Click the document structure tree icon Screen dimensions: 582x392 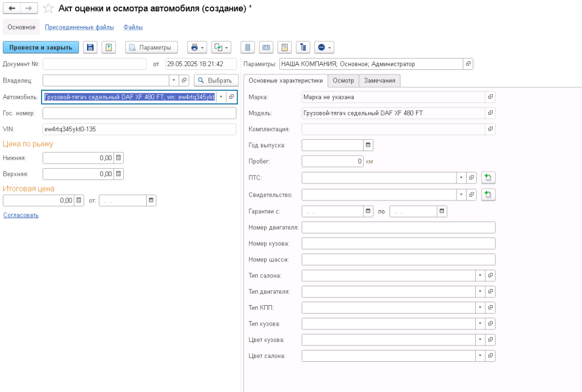click(302, 47)
